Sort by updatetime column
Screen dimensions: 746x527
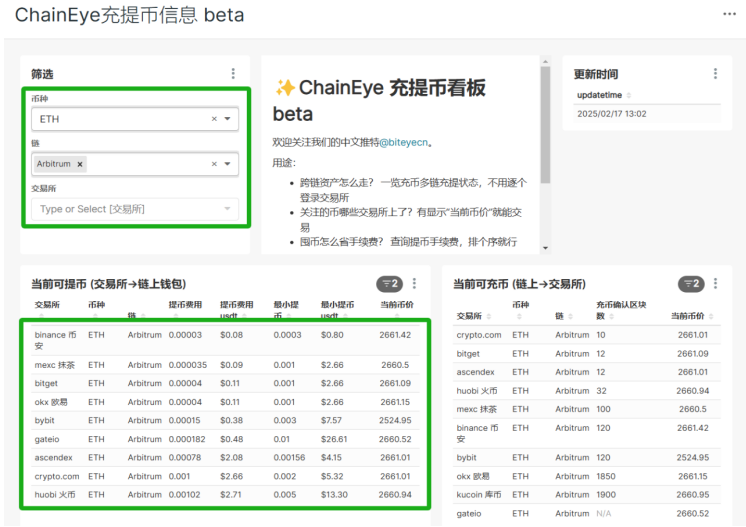click(x=604, y=95)
